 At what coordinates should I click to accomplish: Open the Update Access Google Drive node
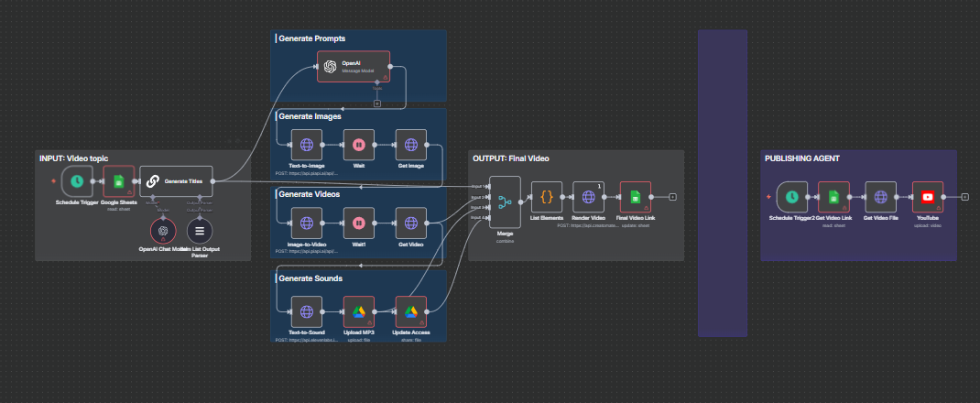[x=411, y=311]
